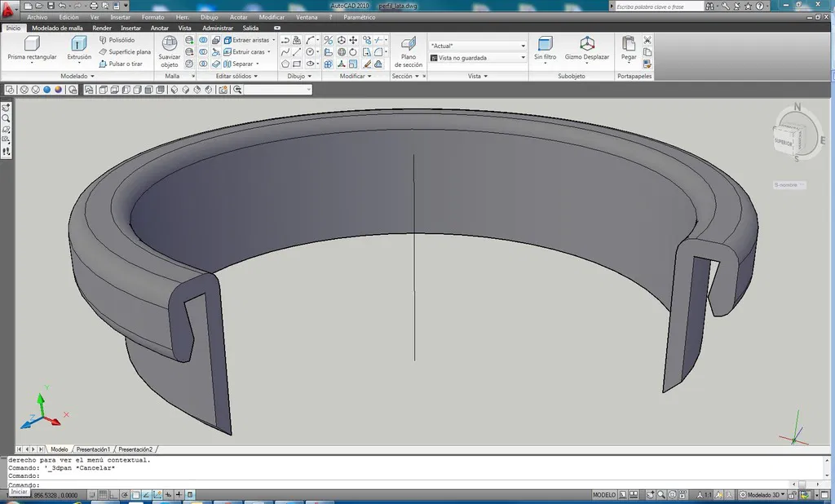The width and height of the screenshot is (835, 504).
Task: Click the scissors cut icon
Action: click(647, 40)
